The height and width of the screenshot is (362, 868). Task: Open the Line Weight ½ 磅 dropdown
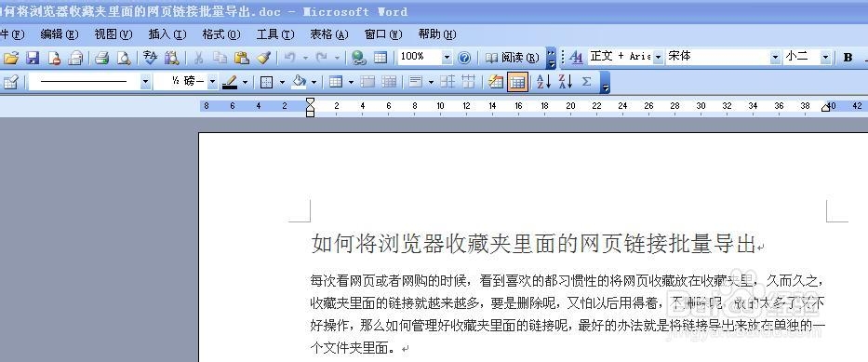click(x=212, y=83)
